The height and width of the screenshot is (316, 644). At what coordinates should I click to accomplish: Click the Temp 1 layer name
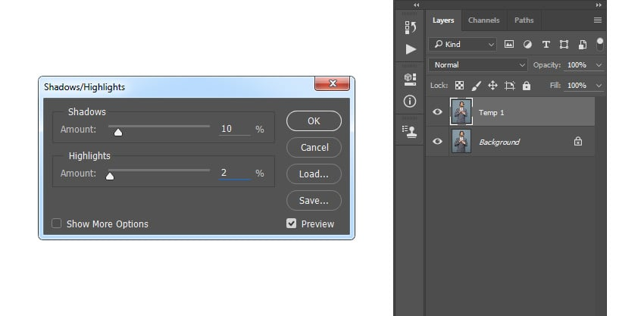click(491, 113)
